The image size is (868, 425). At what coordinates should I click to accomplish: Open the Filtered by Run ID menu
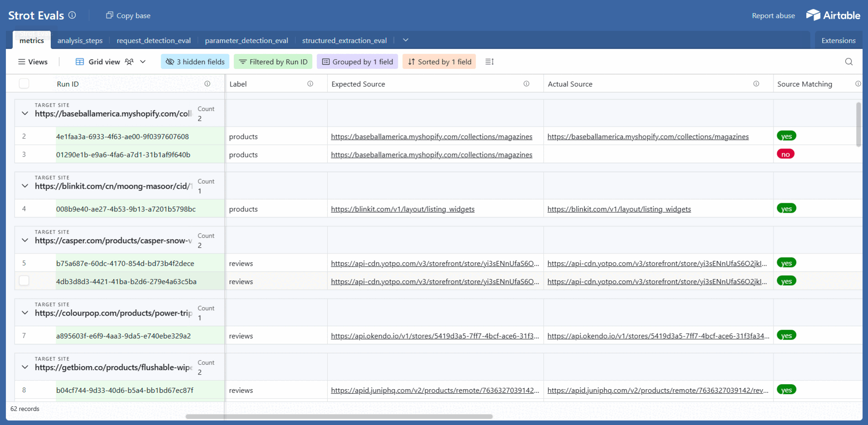pos(273,62)
